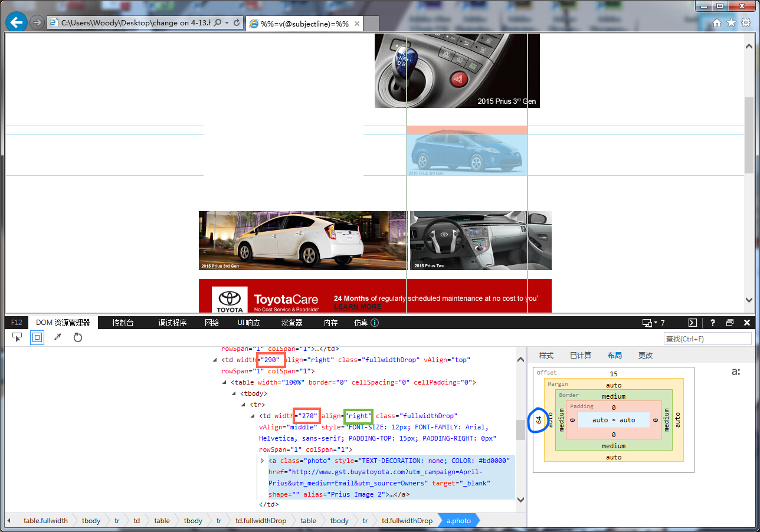Expand the a class=photo node
This screenshot has height=532, width=760.
point(263,461)
